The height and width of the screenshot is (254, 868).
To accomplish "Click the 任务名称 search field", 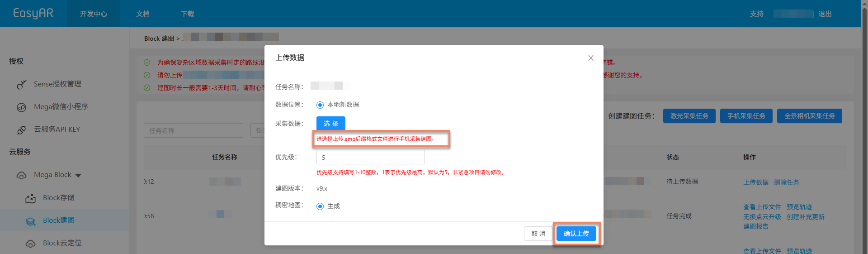I will coord(193,130).
